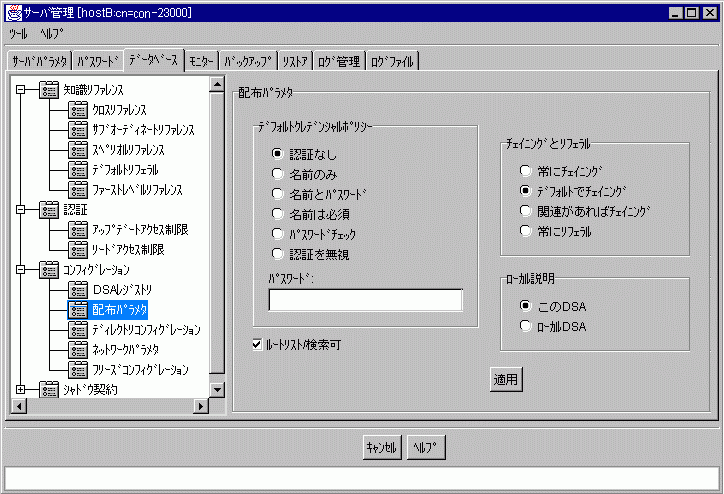The width and height of the screenshot is (724, 494).
Task: Switch to the サーバパラメタ tab
Action: [x=40, y=61]
